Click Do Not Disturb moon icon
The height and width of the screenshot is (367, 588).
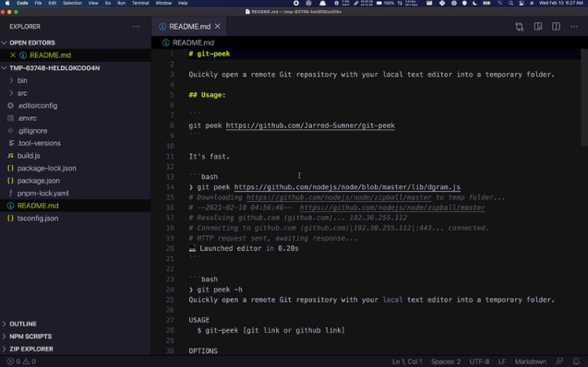474,3
